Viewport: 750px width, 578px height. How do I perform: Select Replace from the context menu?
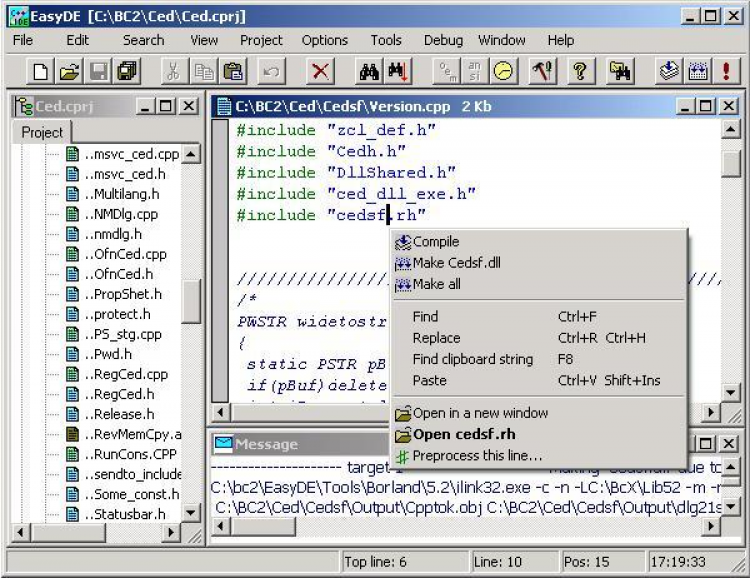pos(540,338)
